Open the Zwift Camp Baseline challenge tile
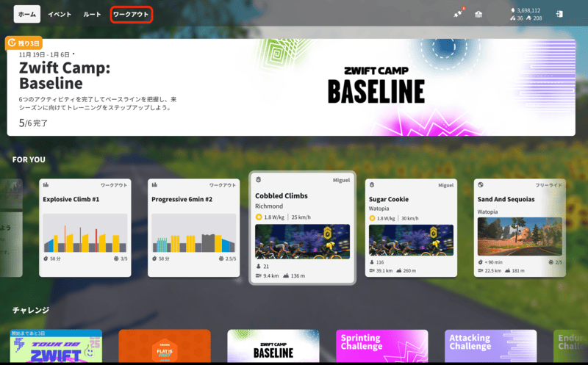The height and width of the screenshot is (365, 588). point(273,346)
